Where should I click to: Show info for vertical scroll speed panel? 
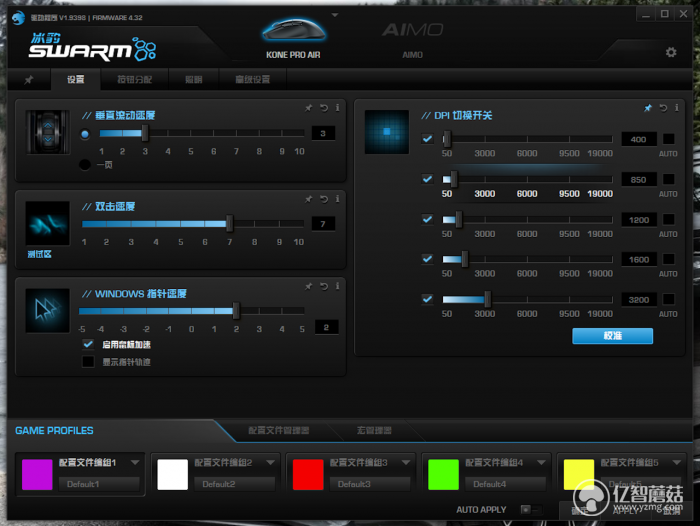(x=338, y=108)
